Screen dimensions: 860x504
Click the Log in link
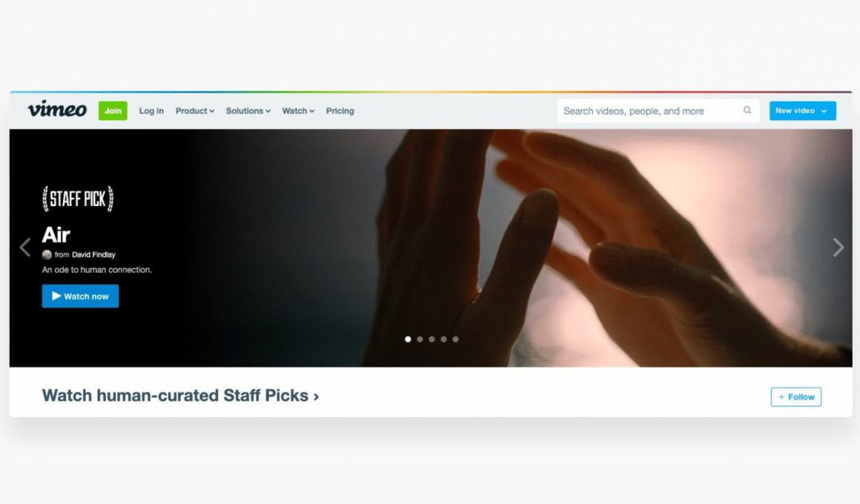pyautogui.click(x=151, y=110)
